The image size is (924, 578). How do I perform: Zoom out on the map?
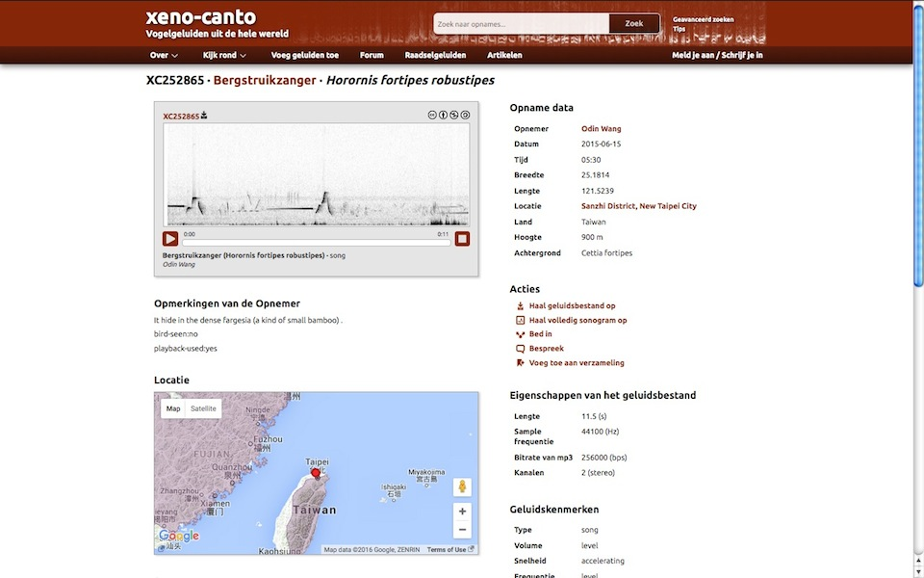[x=462, y=530]
